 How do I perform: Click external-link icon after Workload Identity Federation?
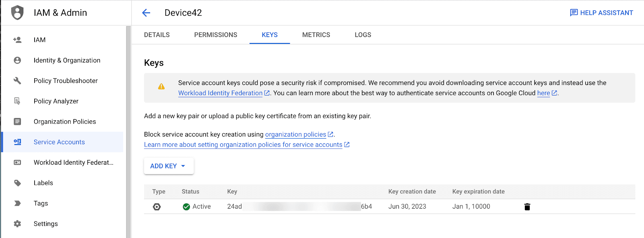(x=267, y=93)
